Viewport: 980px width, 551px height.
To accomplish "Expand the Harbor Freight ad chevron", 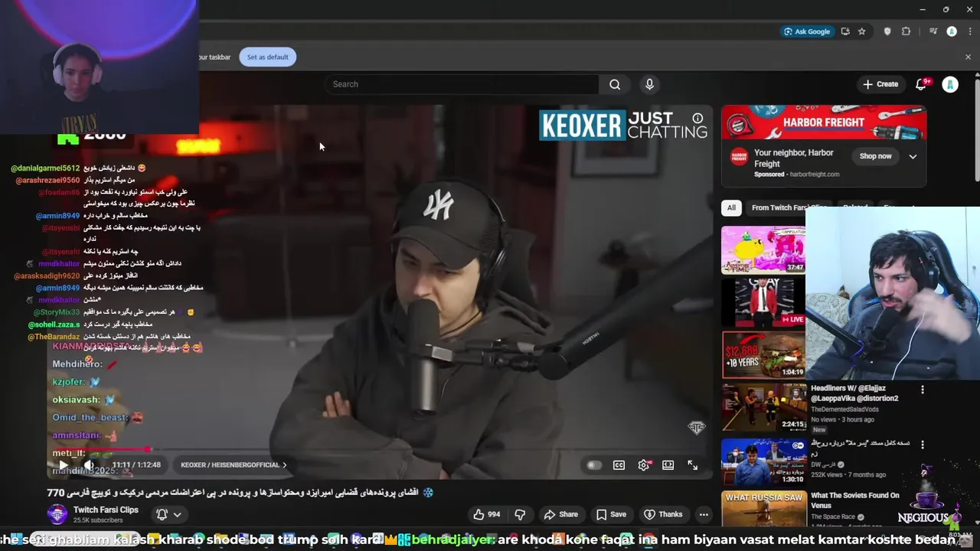I will point(913,156).
